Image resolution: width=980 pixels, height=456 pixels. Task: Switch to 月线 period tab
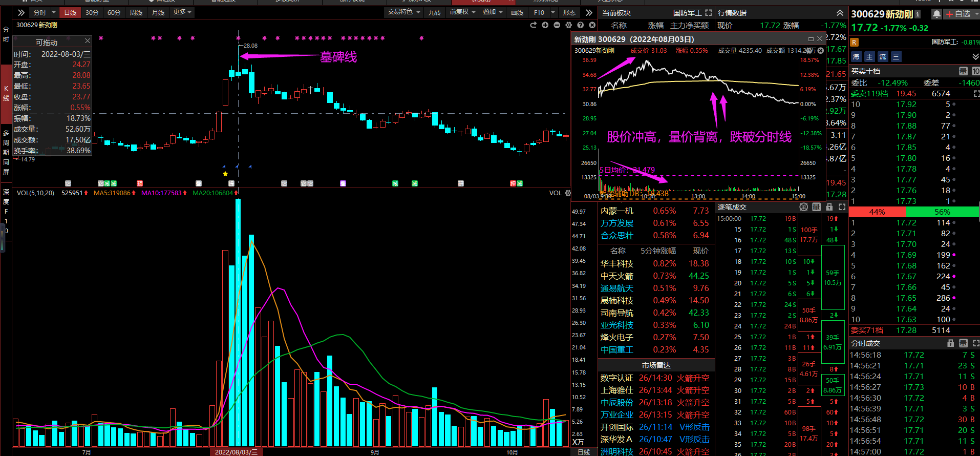(158, 12)
